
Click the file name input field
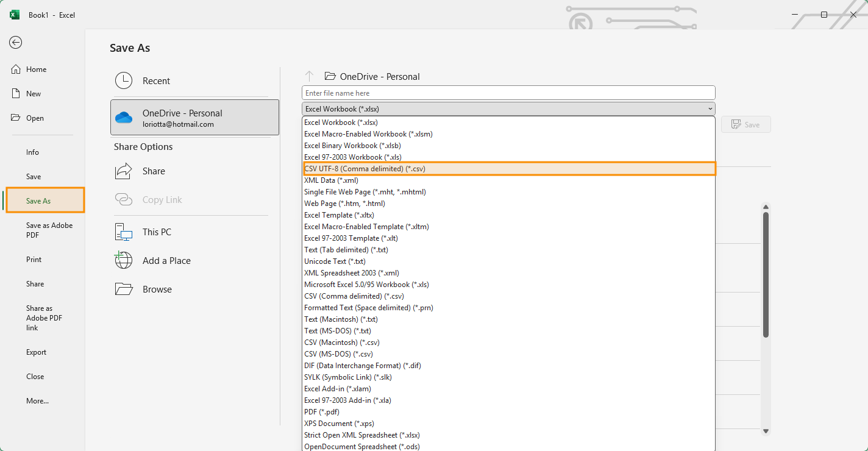pos(508,93)
